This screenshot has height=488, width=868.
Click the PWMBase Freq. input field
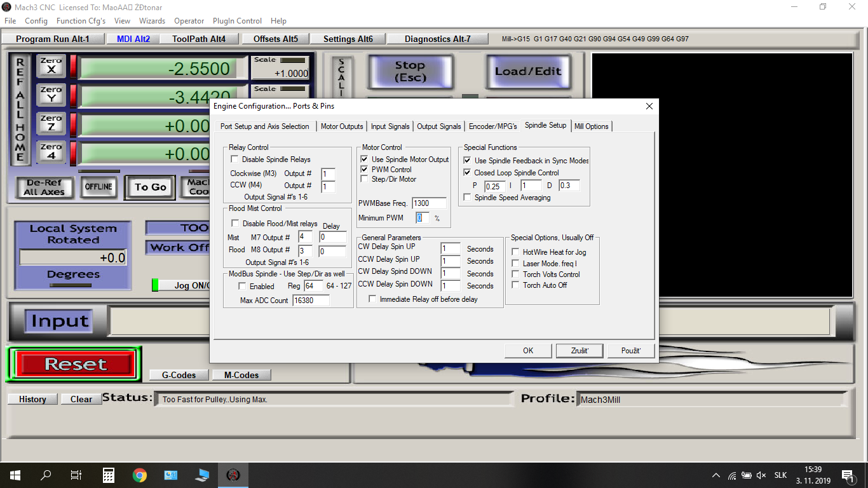(x=429, y=203)
